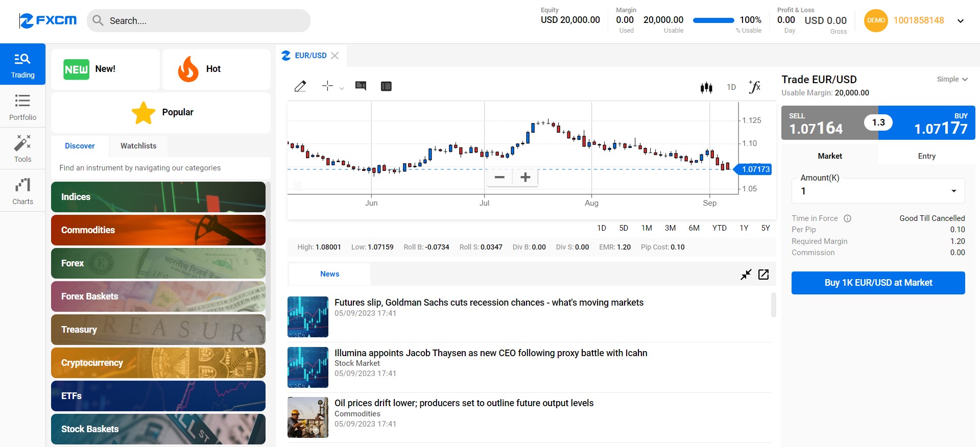Open the Forex Baskets category
980x447 pixels.
pyautogui.click(x=158, y=296)
